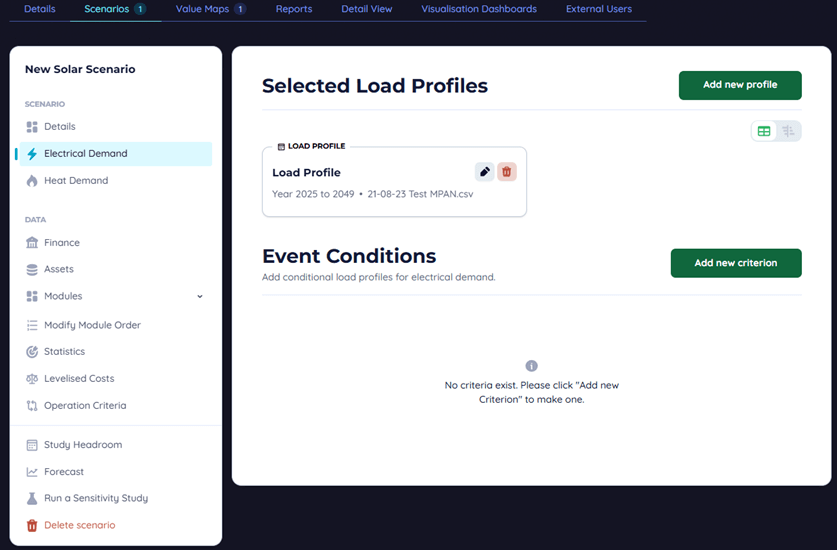Screen dimensions: 837x550
Task: Switch to timeline tree view
Action: tap(788, 131)
